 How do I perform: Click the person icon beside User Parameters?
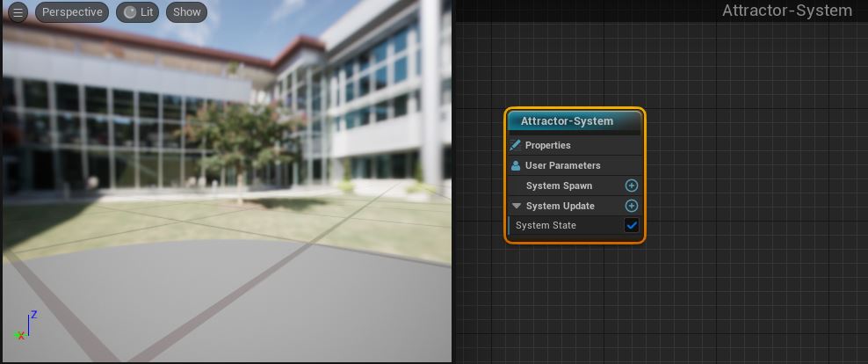[x=516, y=165]
